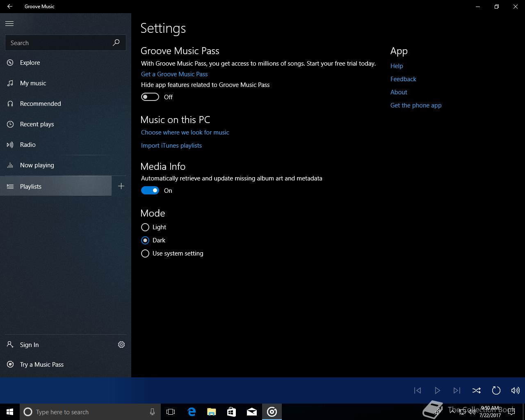Screen dimensions: 525x420
Task: Toggle shuffle playback
Action: point(477,390)
